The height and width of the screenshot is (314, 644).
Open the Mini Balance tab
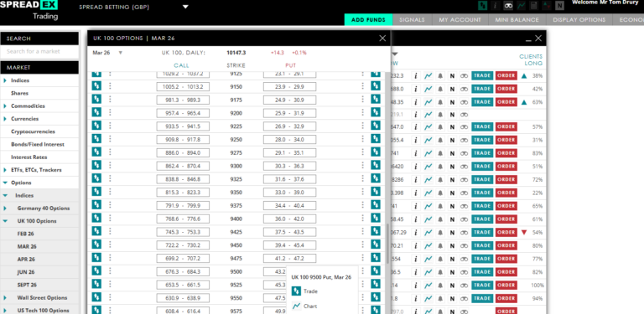[x=517, y=19]
